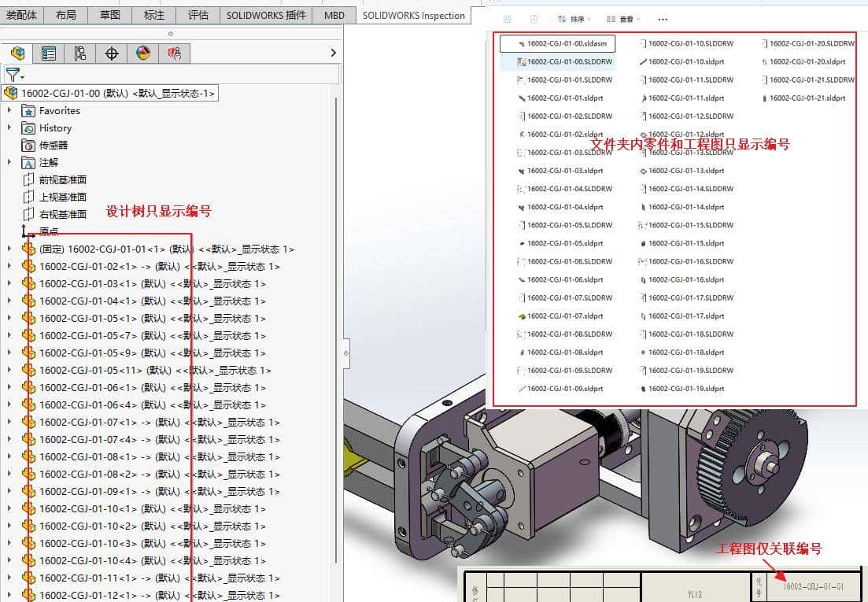Open the 查看 view dropdown
The height and width of the screenshot is (602, 868).
click(x=624, y=20)
